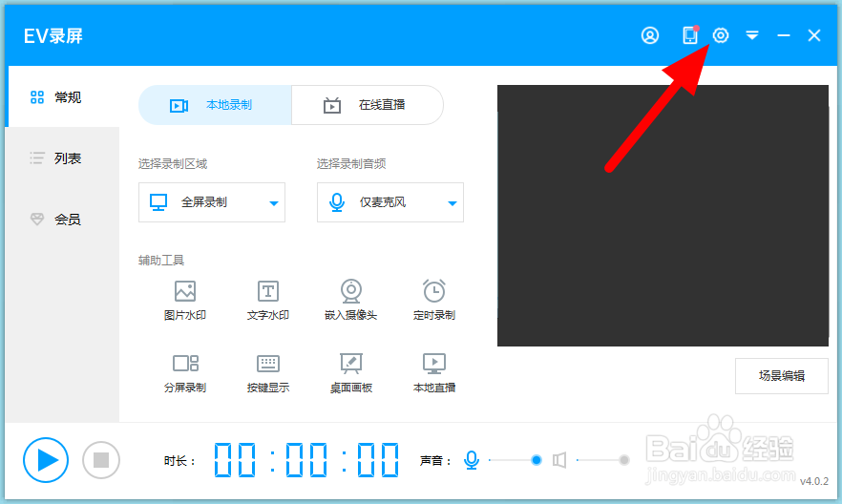This screenshot has height=504, width=842.
Task: Open the 图片水印 image watermark tool
Action: point(185,301)
